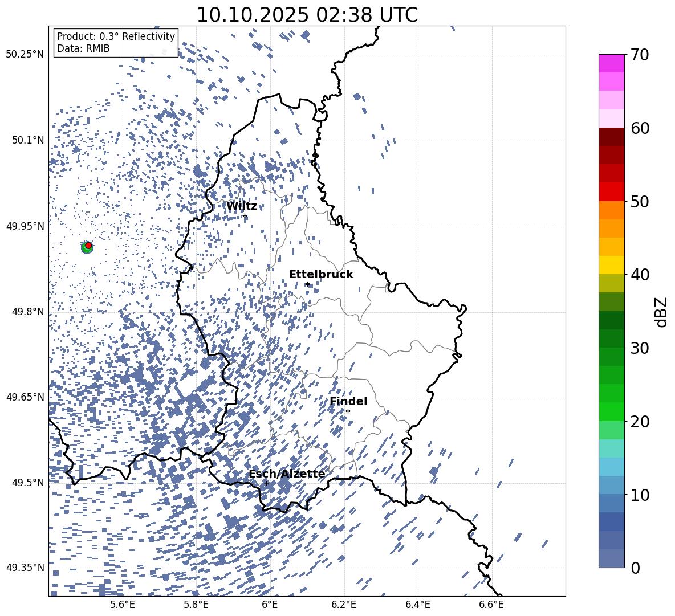675x616 pixels.
Task: Click the 49.35°N latitude label
Action: [25, 568]
